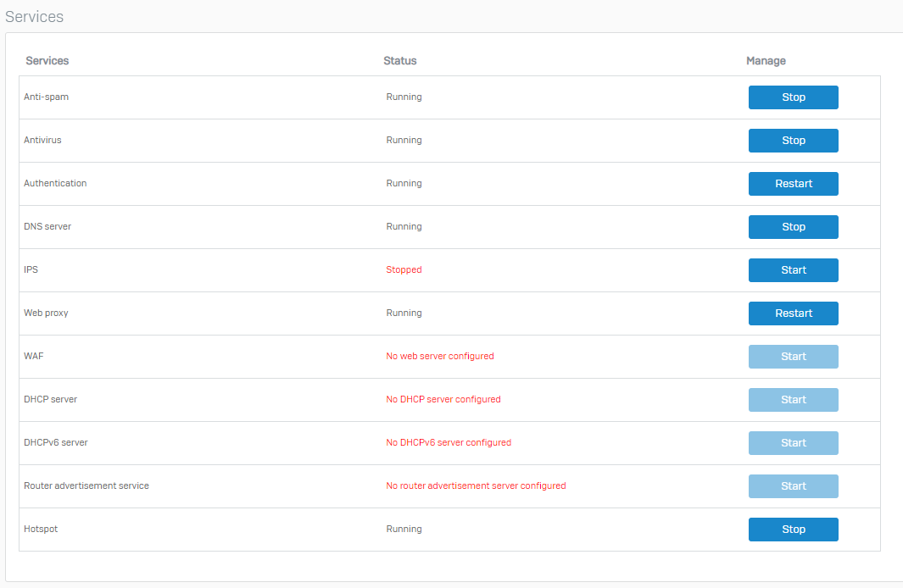Restart the Web proxy service
This screenshot has width=903, height=588.
pyautogui.click(x=793, y=313)
